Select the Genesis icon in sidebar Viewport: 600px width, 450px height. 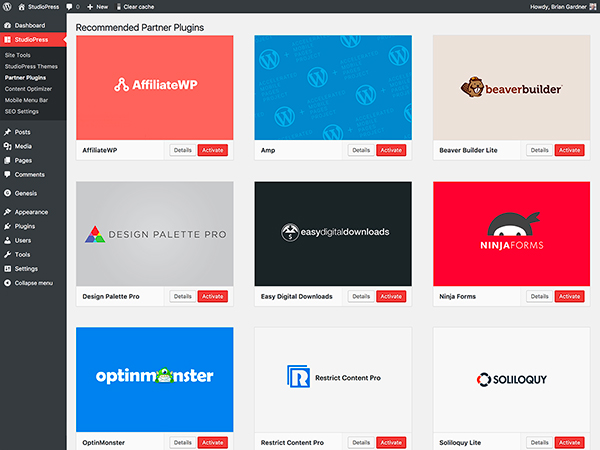[8, 192]
